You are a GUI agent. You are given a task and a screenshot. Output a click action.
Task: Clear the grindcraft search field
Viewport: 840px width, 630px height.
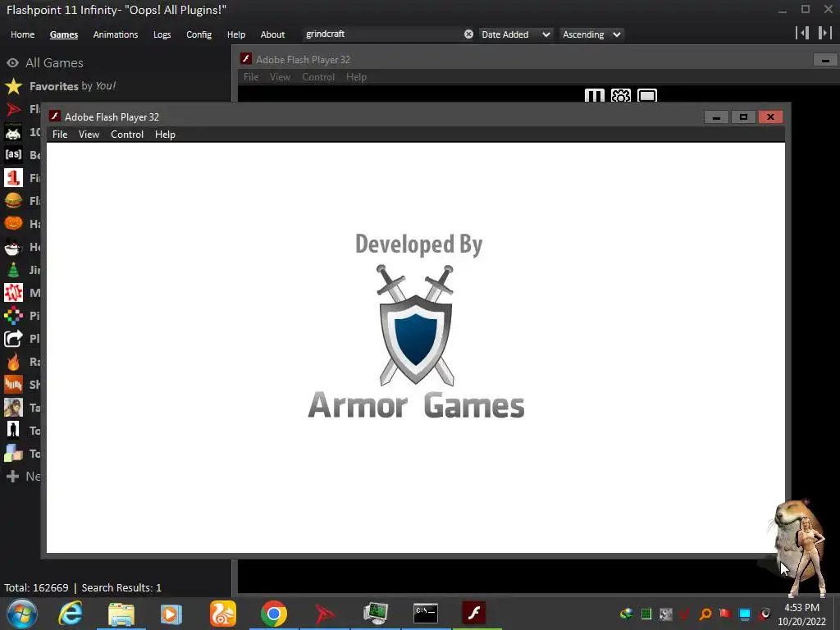(x=468, y=34)
